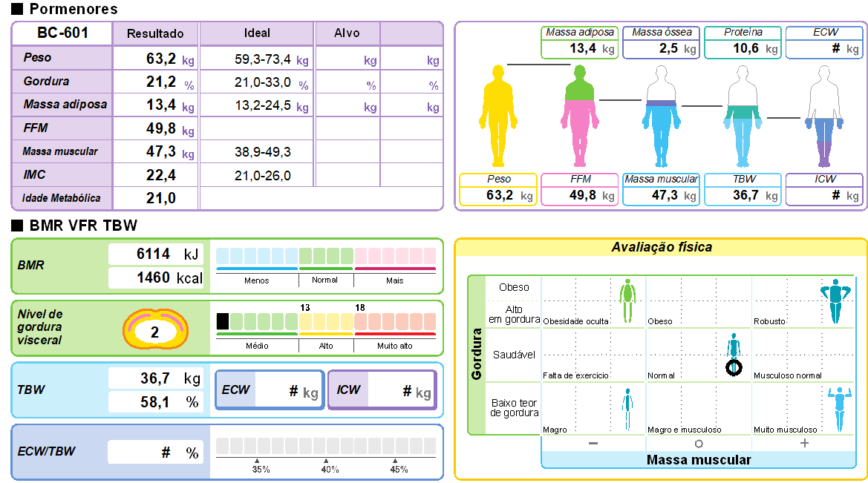Image resolution: width=868 pixels, height=483 pixels.
Task: Select the Alvo column header
Action: [347, 33]
